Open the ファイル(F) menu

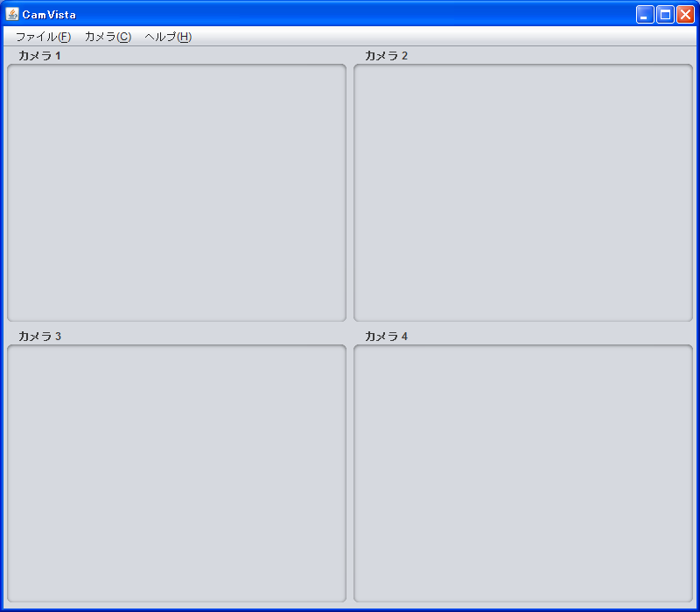(43, 37)
